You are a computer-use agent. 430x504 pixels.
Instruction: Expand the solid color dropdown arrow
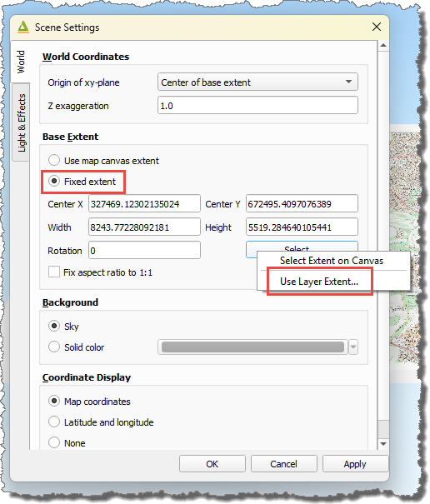353,347
